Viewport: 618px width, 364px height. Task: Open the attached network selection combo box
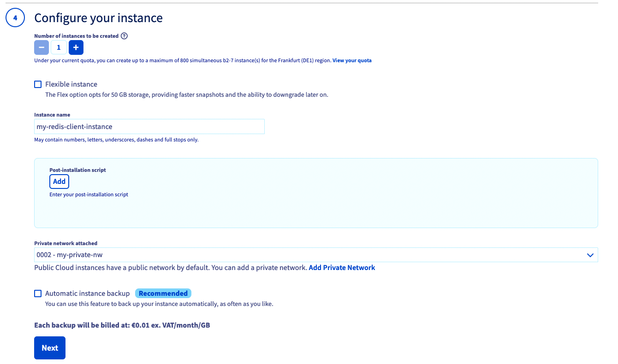[316, 254]
